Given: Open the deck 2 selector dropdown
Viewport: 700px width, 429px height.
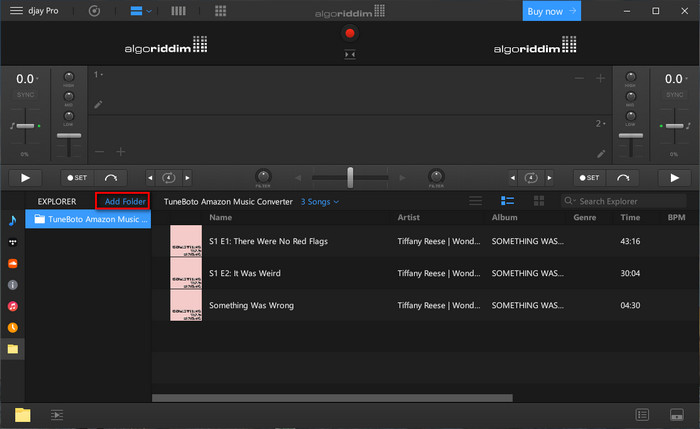Looking at the screenshot, I should pos(600,124).
